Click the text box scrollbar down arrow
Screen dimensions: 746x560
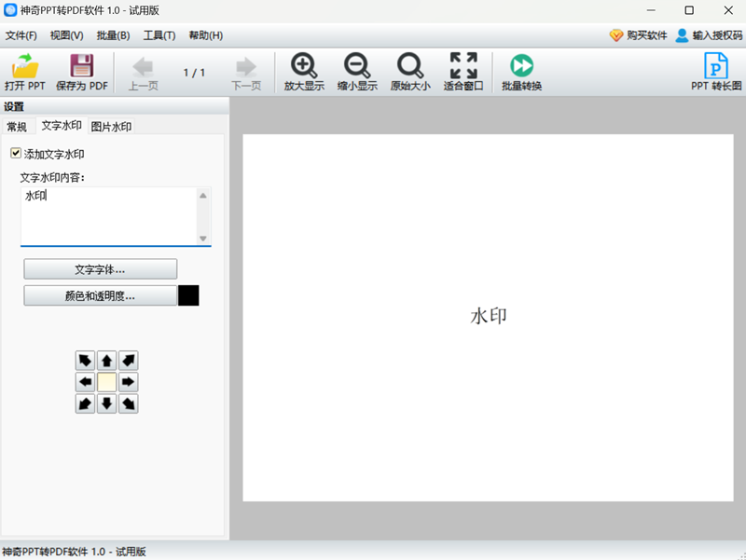(x=203, y=239)
